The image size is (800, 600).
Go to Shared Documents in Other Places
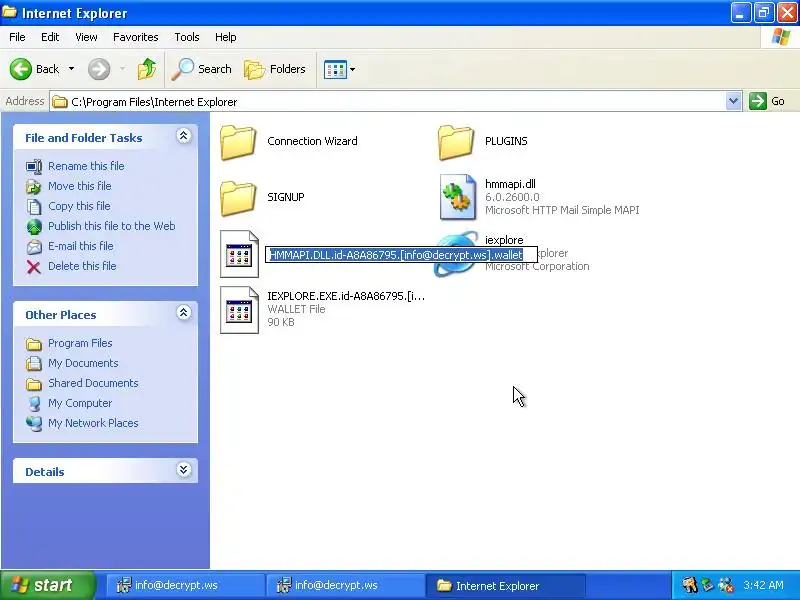(93, 383)
